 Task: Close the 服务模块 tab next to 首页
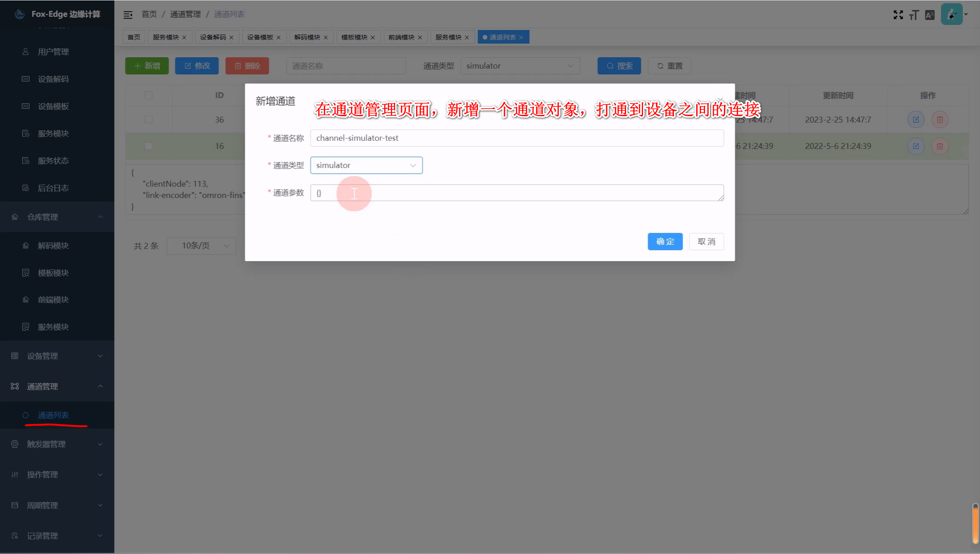pos(184,37)
